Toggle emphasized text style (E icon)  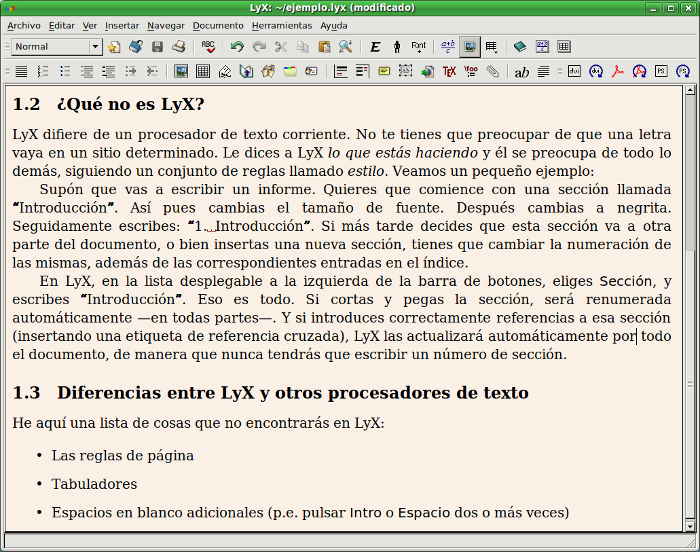coord(375,47)
